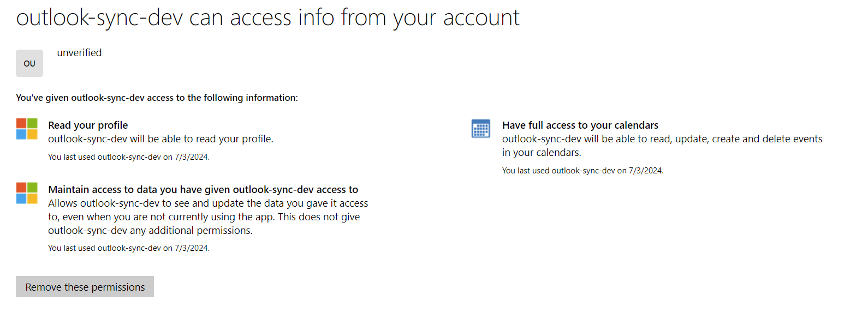Click last-used date under Maintain access permission

(x=129, y=248)
